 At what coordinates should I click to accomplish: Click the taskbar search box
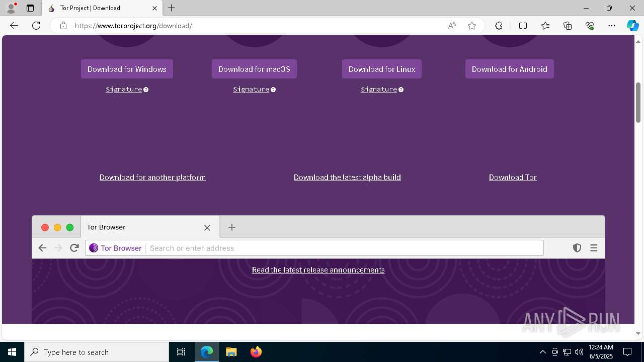click(97, 352)
